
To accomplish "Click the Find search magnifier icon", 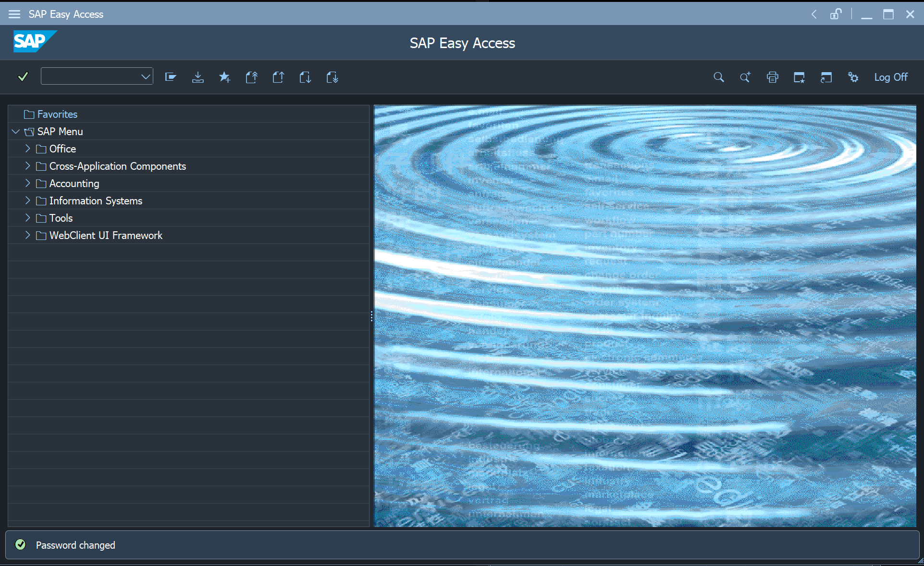I will point(718,77).
